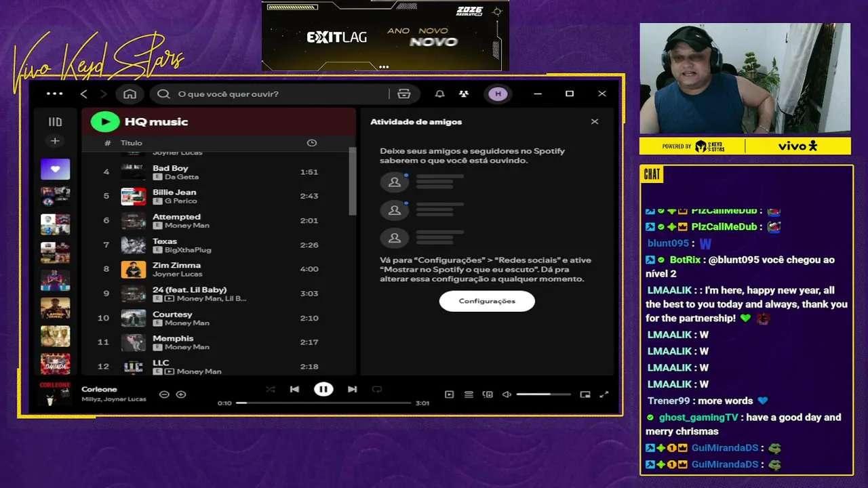Screen dimensions: 868x488
Task: Click the 2:43 duration of Billie Jean
Action: [x=309, y=196]
